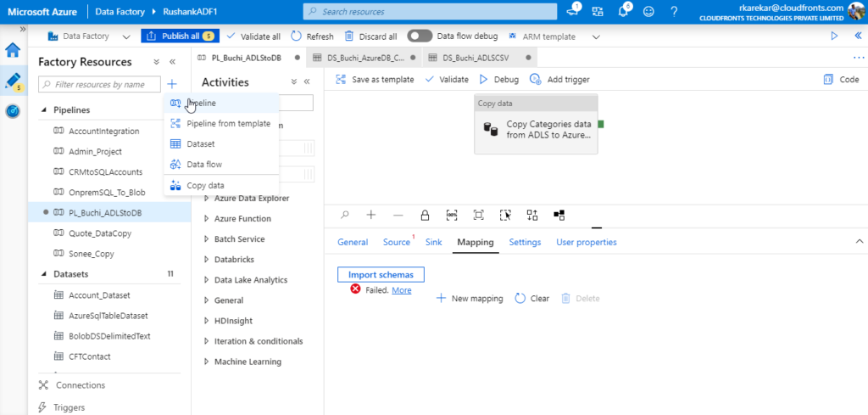Open the ARM template dropdown

[x=596, y=36]
